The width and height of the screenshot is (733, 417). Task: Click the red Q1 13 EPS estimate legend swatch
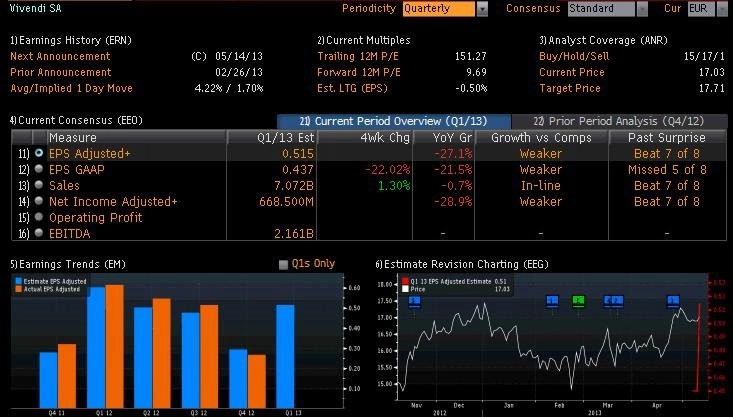pyautogui.click(x=405, y=281)
